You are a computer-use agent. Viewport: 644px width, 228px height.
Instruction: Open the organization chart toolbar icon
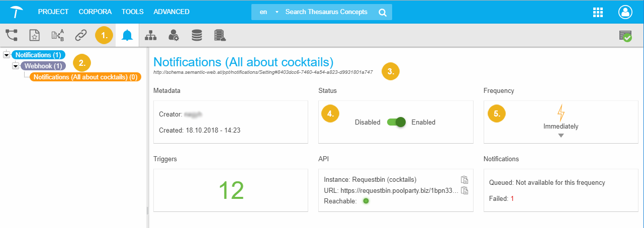(150, 35)
